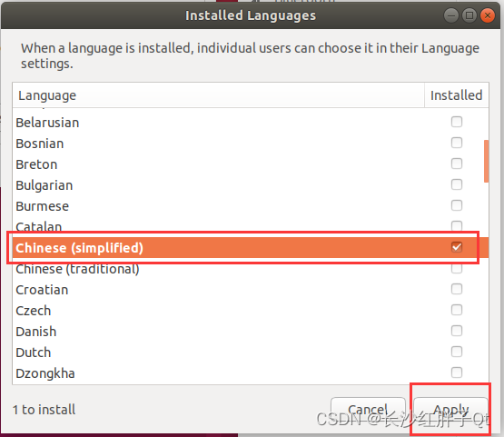Image resolution: width=504 pixels, height=437 pixels.
Task: Grab the language list scrollbar thumb
Action: (486, 161)
